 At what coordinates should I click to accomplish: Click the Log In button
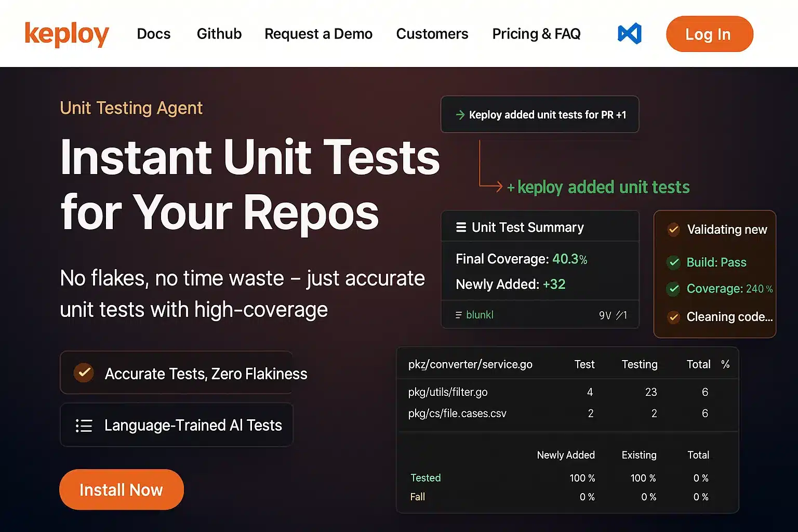(709, 34)
